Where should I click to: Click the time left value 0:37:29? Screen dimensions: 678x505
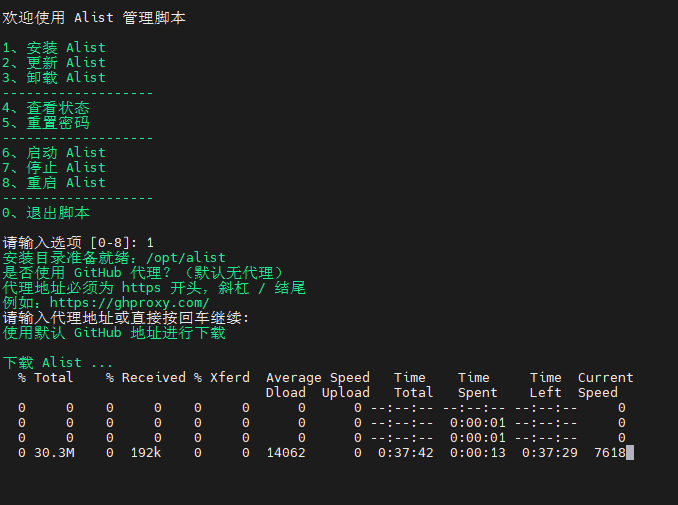coord(550,453)
